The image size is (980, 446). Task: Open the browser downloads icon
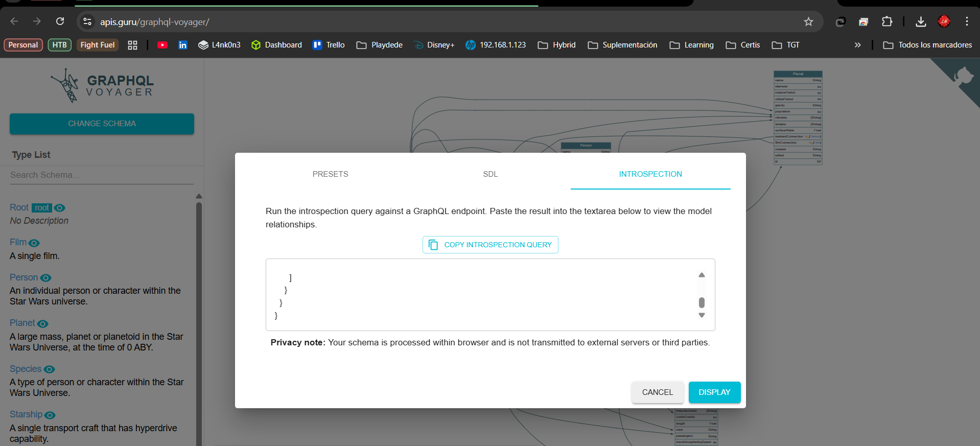pyautogui.click(x=921, y=21)
